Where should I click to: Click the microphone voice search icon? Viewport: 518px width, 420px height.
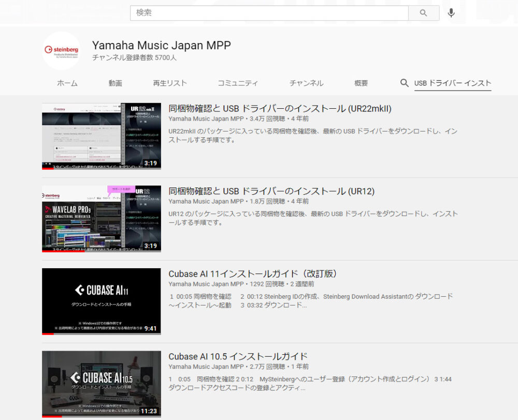[451, 13]
